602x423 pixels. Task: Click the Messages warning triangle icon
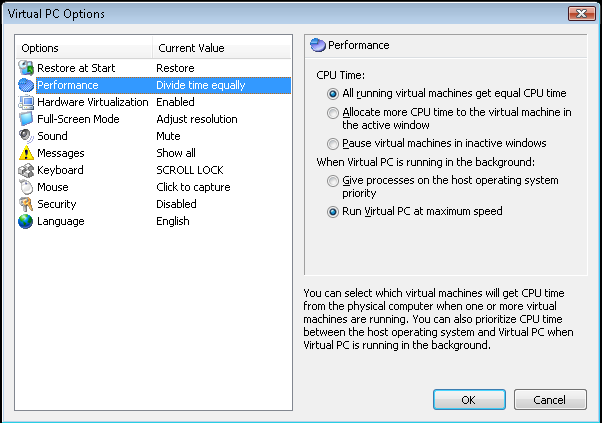(x=26, y=153)
